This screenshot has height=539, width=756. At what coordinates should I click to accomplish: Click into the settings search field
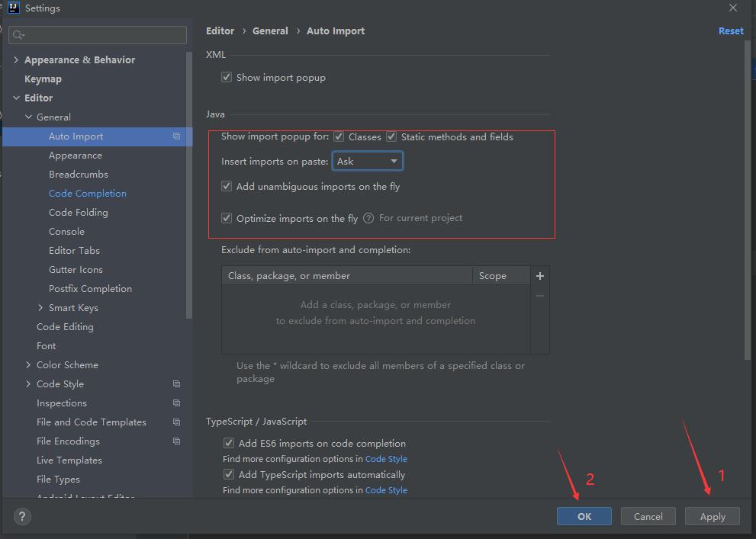(x=98, y=35)
